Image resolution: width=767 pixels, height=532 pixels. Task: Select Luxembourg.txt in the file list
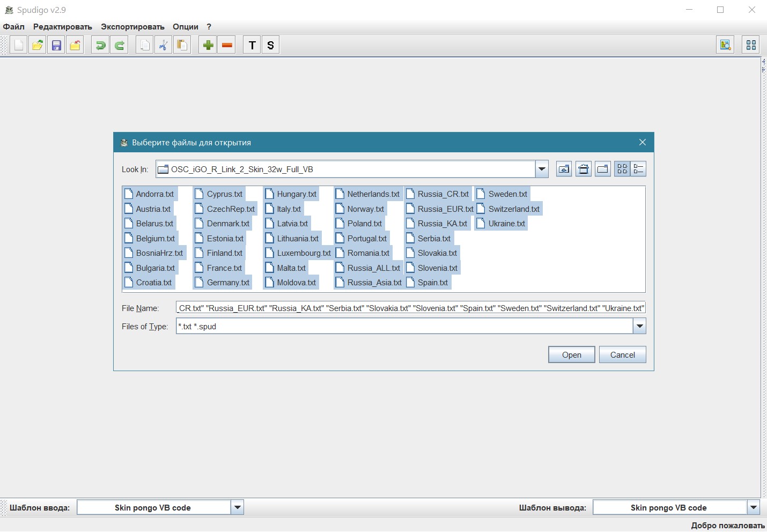298,253
